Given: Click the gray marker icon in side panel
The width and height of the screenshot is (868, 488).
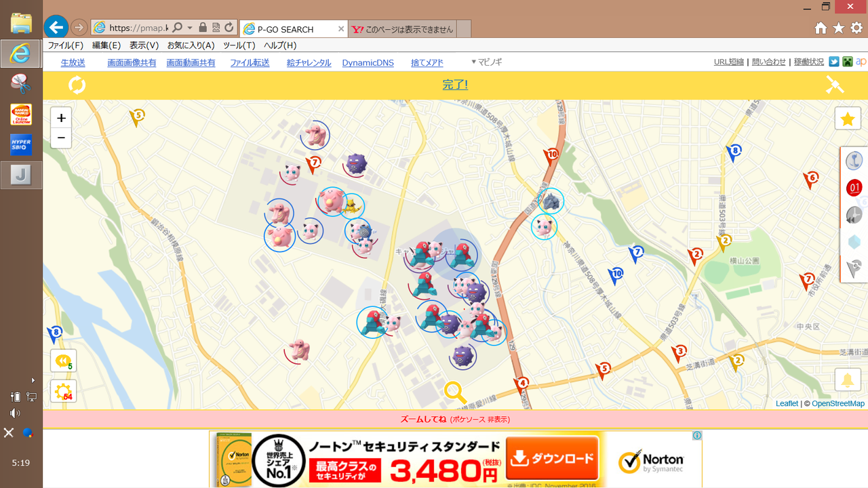Looking at the screenshot, I should click(x=854, y=268).
